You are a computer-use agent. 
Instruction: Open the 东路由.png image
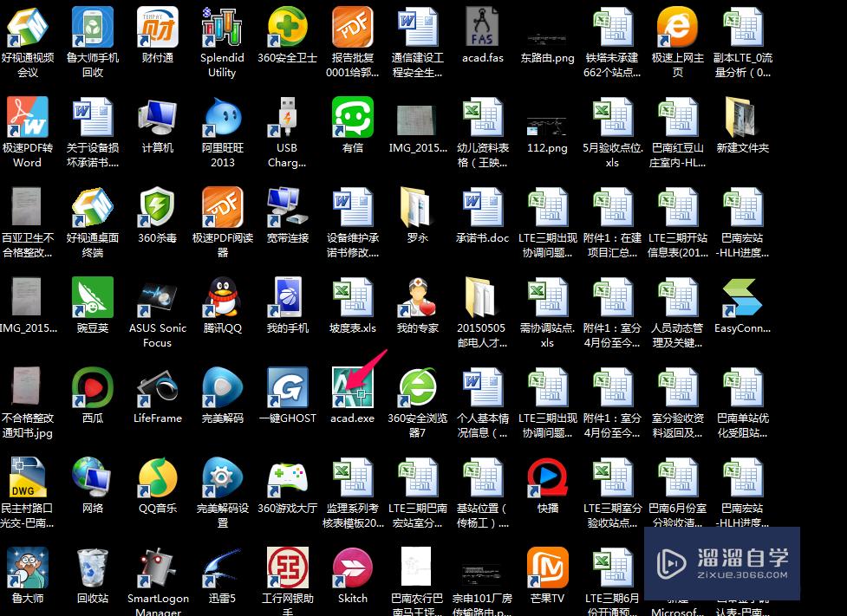click(547, 38)
